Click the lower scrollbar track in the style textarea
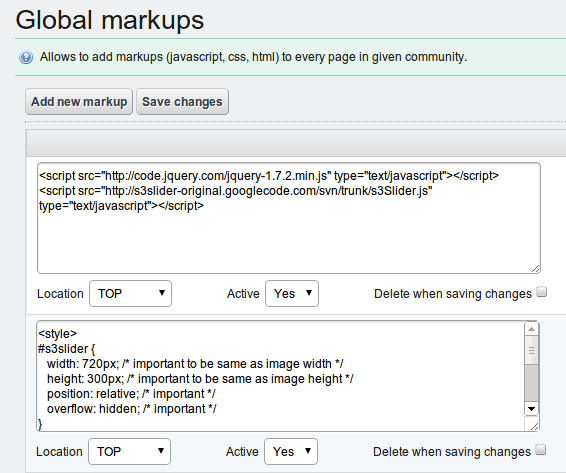Screen dimensions: 566x473 pyautogui.click(x=531, y=383)
